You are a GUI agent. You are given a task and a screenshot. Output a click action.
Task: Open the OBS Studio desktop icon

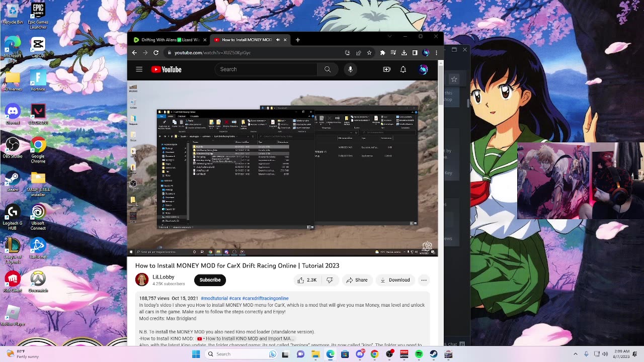point(13,148)
